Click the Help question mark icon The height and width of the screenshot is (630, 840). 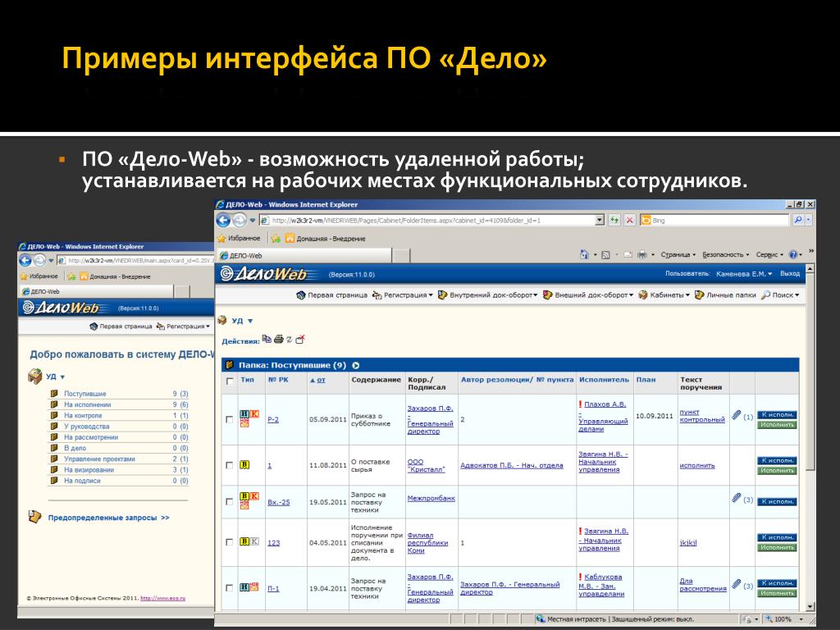(x=793, y=255)
